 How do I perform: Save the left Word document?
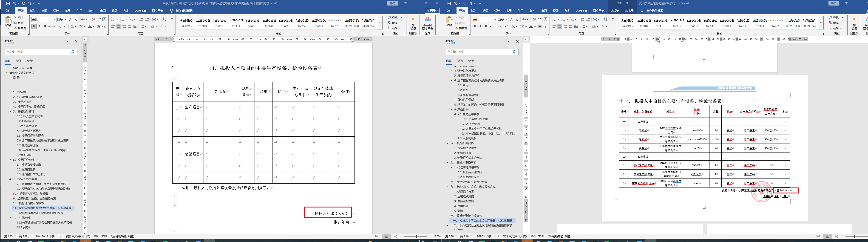(8, 3)
